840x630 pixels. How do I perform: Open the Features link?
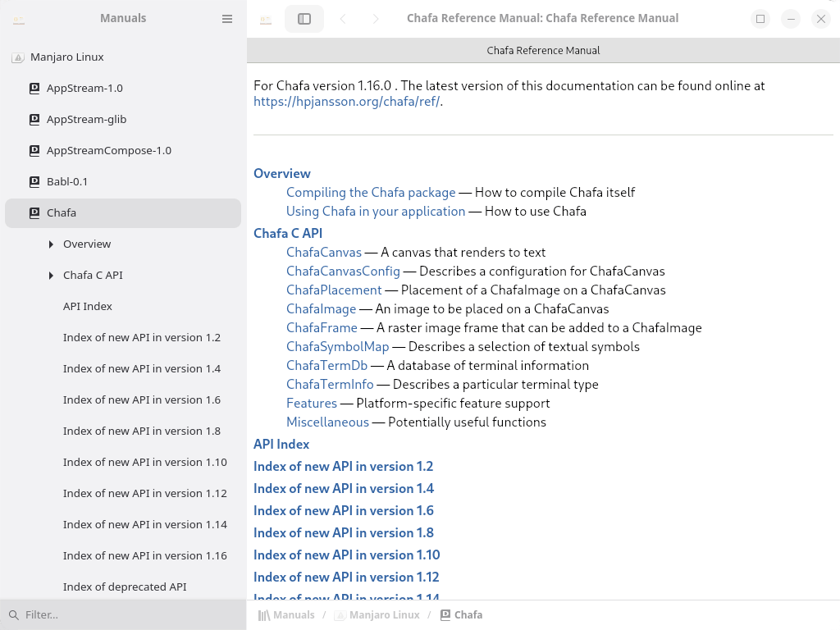tap(311, 404)
